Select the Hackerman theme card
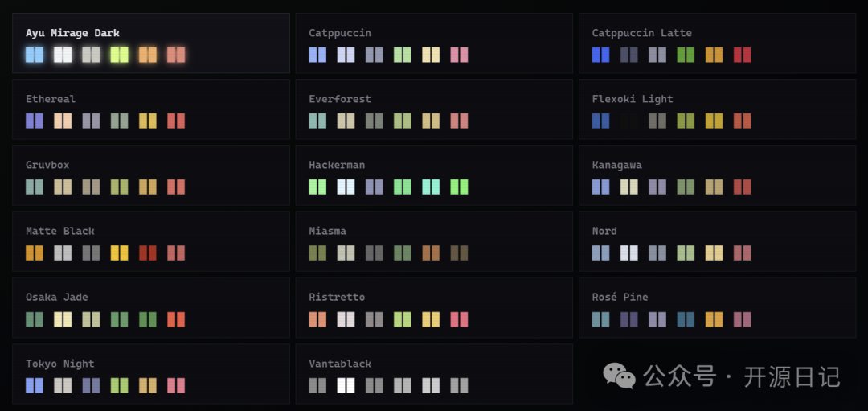 pos(434,175)
